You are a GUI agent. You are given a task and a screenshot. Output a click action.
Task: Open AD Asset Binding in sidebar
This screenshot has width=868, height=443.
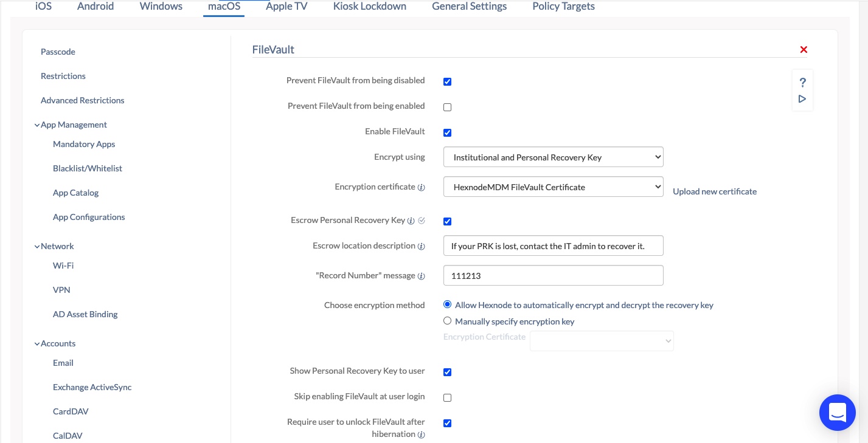[85, 314]
